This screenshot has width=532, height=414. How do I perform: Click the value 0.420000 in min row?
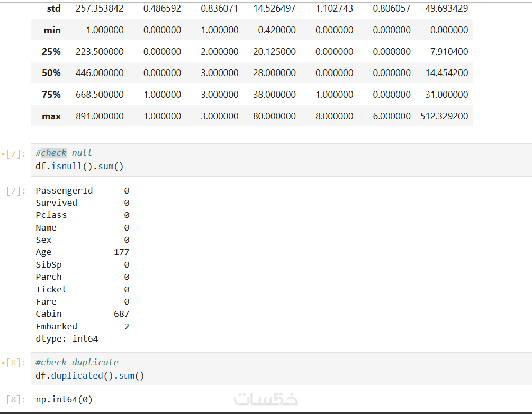pos(277,30)
